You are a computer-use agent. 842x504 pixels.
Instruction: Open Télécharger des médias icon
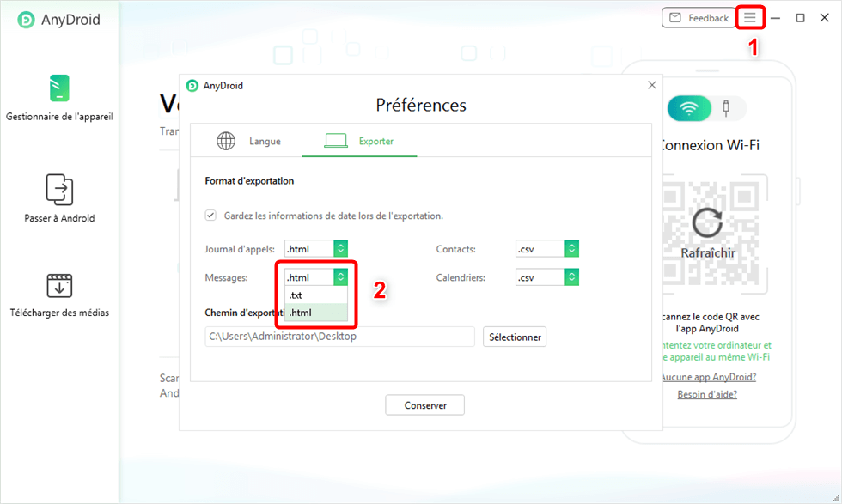[59, 285]
